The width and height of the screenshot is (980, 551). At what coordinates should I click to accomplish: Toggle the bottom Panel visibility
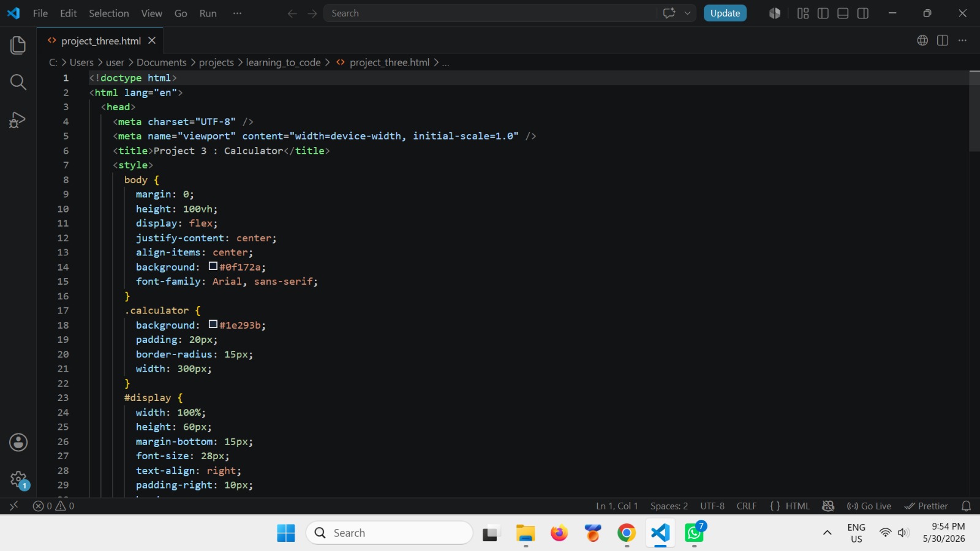(x=843, y=13)
